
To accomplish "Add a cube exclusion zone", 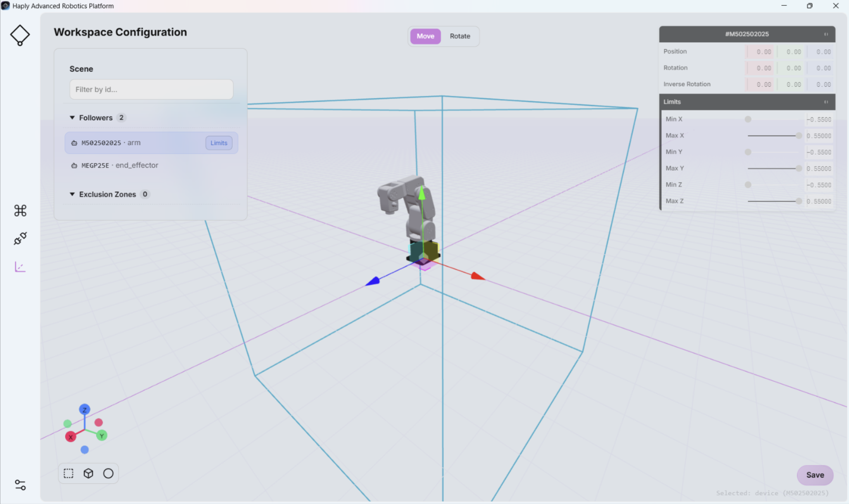I will [x=88, y=473].
